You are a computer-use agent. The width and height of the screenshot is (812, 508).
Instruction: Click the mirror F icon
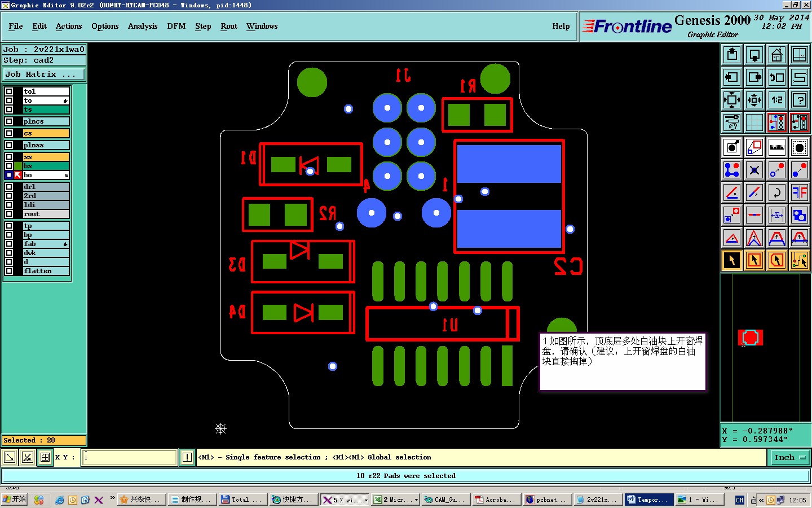pos(800,192)
